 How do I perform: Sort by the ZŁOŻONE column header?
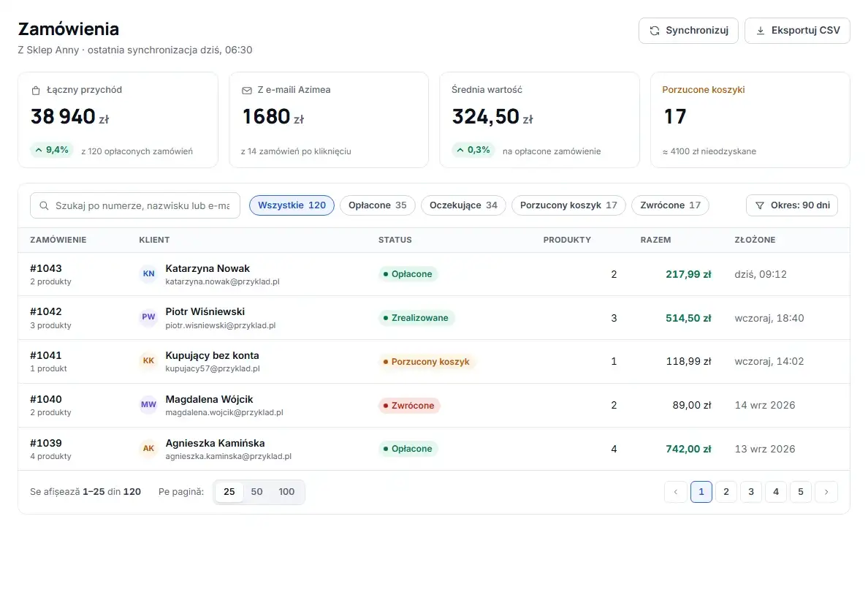[x=755, y=240]
